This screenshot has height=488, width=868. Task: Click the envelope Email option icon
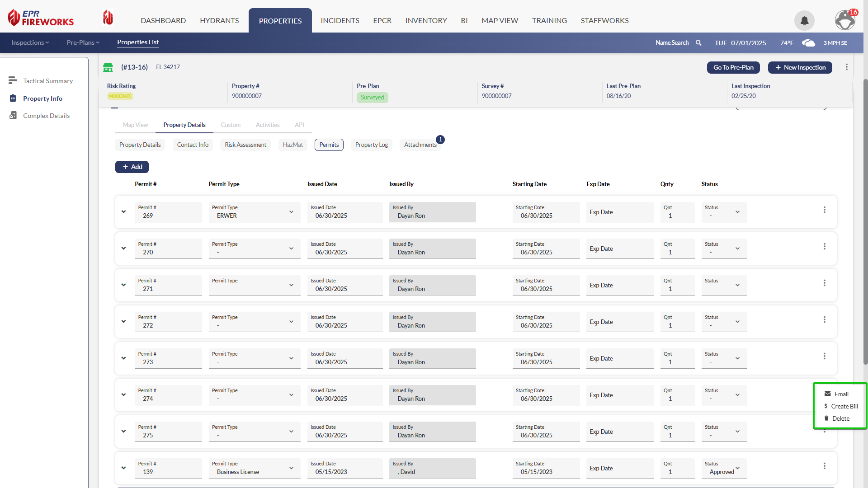(827, 394)
